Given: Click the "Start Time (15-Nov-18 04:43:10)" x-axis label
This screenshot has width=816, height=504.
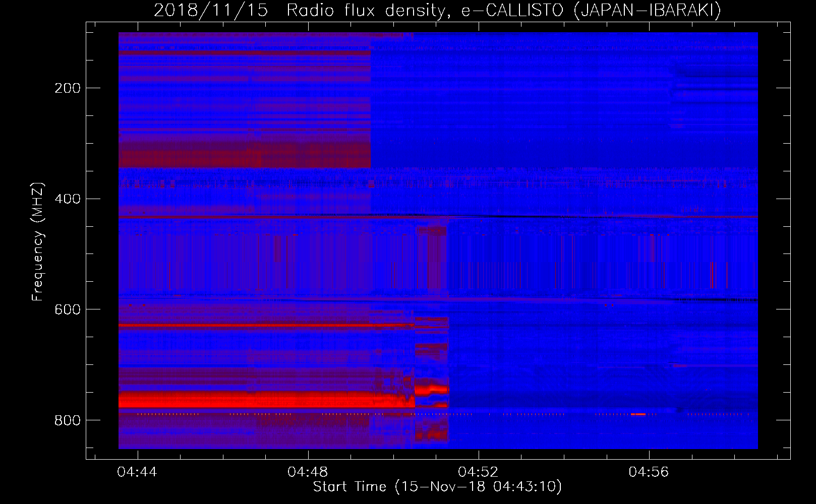Looking at the screenshot, I should [x=437, y=487].
